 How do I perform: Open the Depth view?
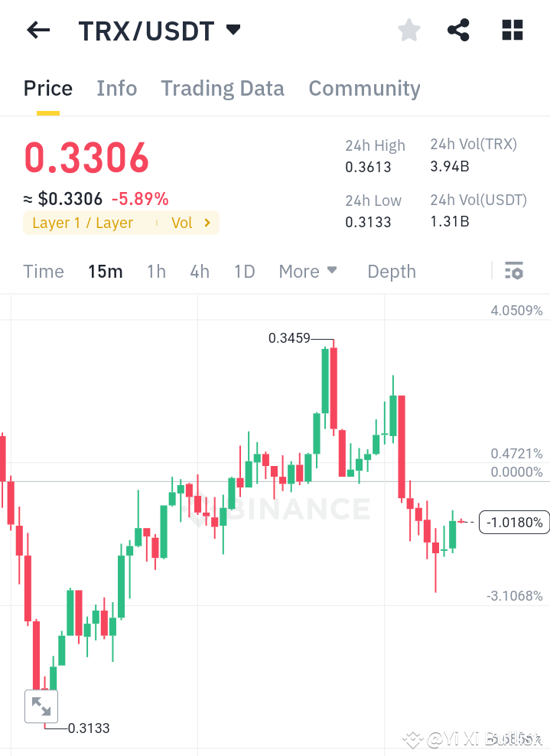(391, 271)
